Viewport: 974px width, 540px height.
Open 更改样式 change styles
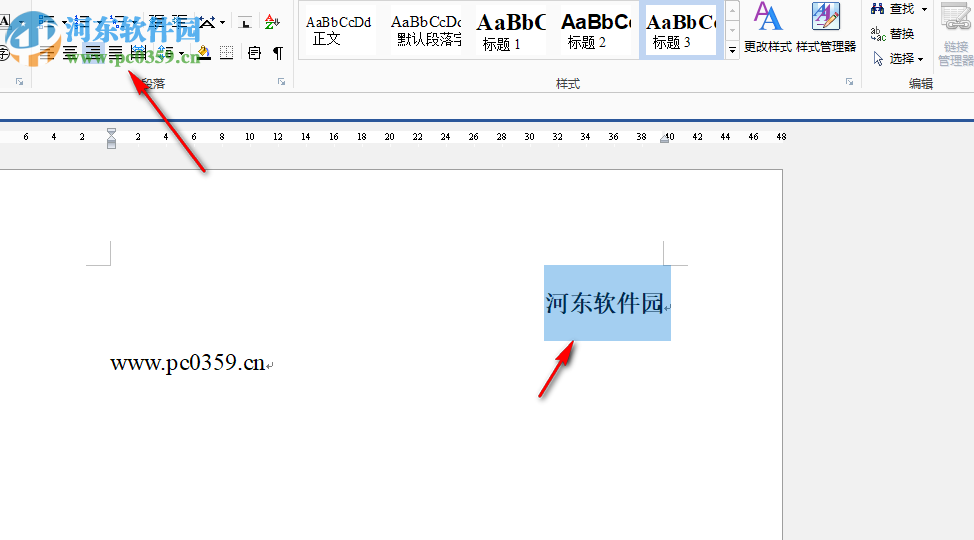coord(768,27)
